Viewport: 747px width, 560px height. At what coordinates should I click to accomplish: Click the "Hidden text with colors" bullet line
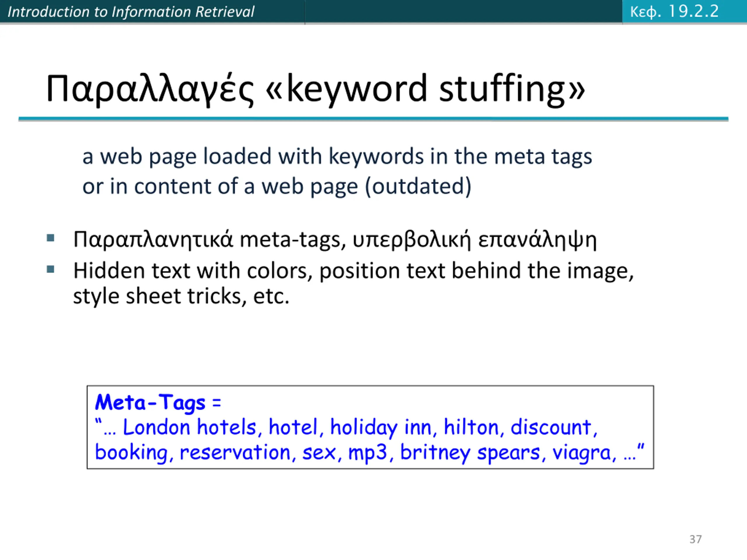(354, 271)
